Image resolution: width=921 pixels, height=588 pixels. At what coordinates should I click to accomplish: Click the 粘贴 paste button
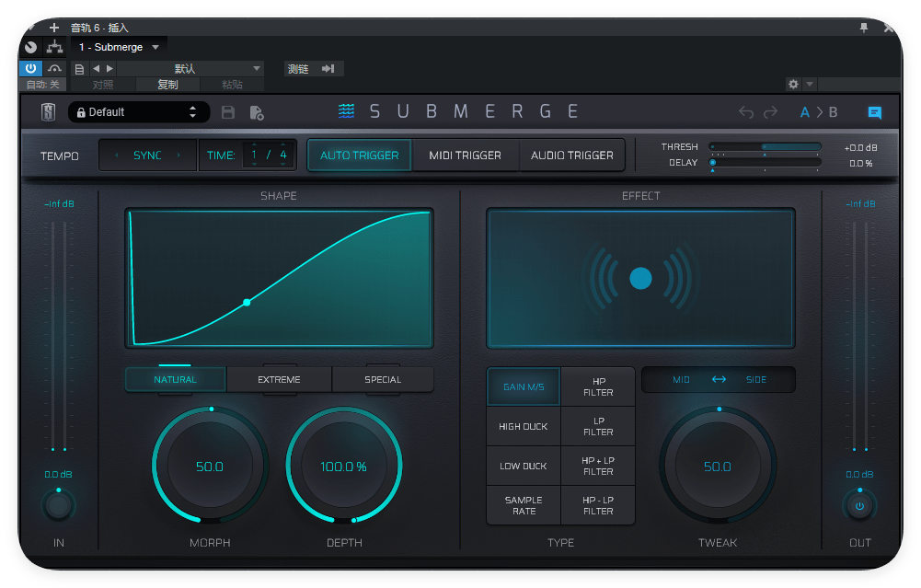233,85
